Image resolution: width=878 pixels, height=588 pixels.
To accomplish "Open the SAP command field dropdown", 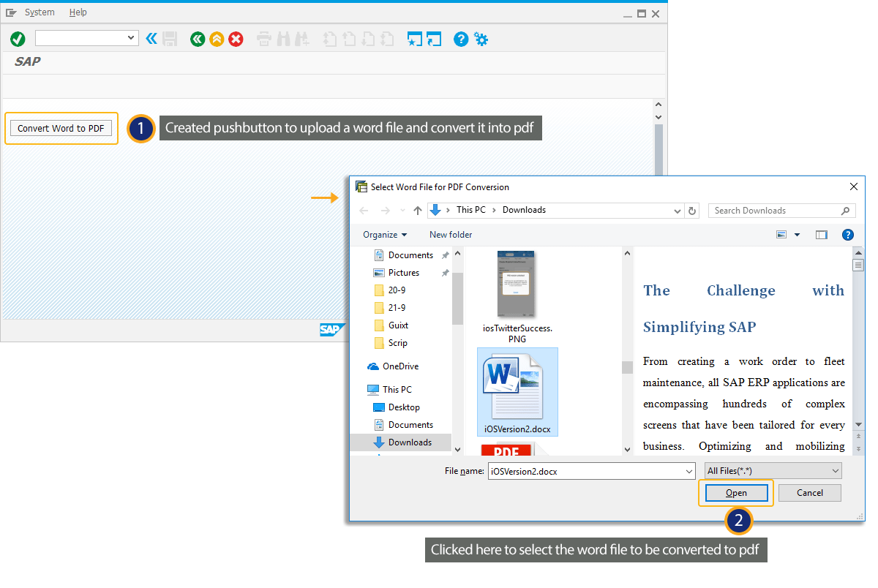I will coord(132,38).
